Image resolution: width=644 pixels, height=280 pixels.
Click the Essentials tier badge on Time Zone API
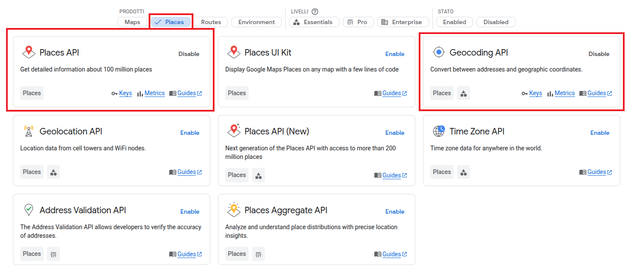tap(464, 172)
